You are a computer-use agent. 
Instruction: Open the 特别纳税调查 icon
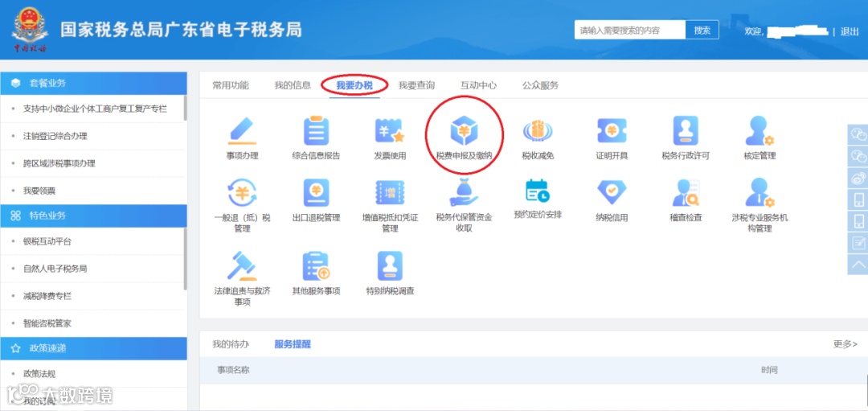tap(390, 266)
